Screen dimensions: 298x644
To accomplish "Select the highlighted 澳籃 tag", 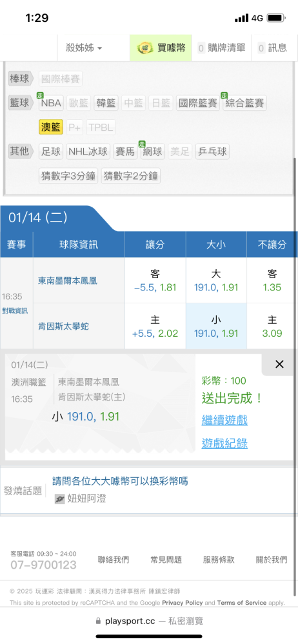I will click(x=51, y=128).
